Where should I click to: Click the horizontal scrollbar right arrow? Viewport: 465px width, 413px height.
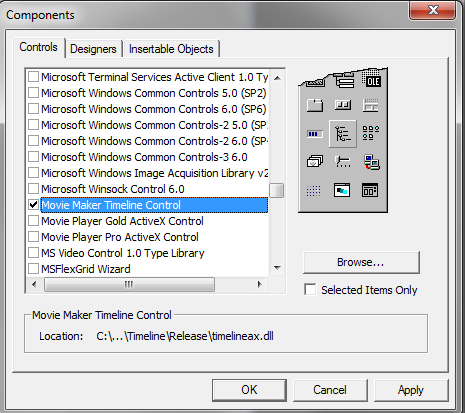260,284
